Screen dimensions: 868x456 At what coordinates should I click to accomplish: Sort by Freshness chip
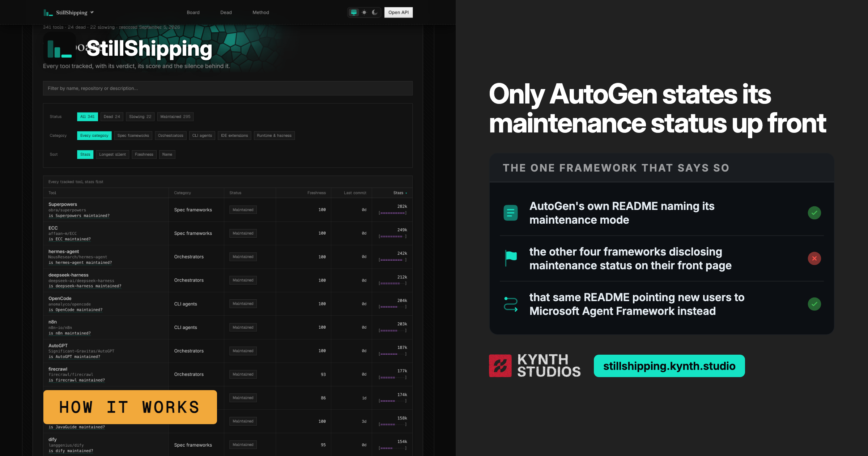coord(144,154)
